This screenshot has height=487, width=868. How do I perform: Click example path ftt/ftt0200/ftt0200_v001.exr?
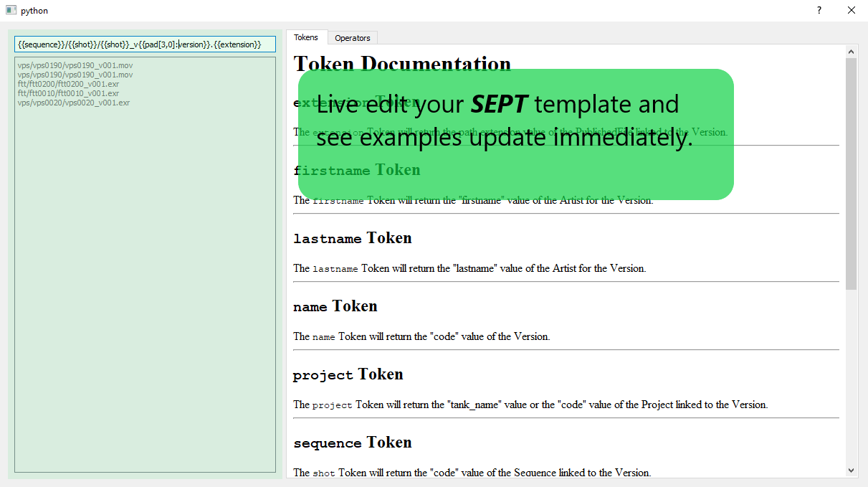pyautogui.click(x=69, y=84)
